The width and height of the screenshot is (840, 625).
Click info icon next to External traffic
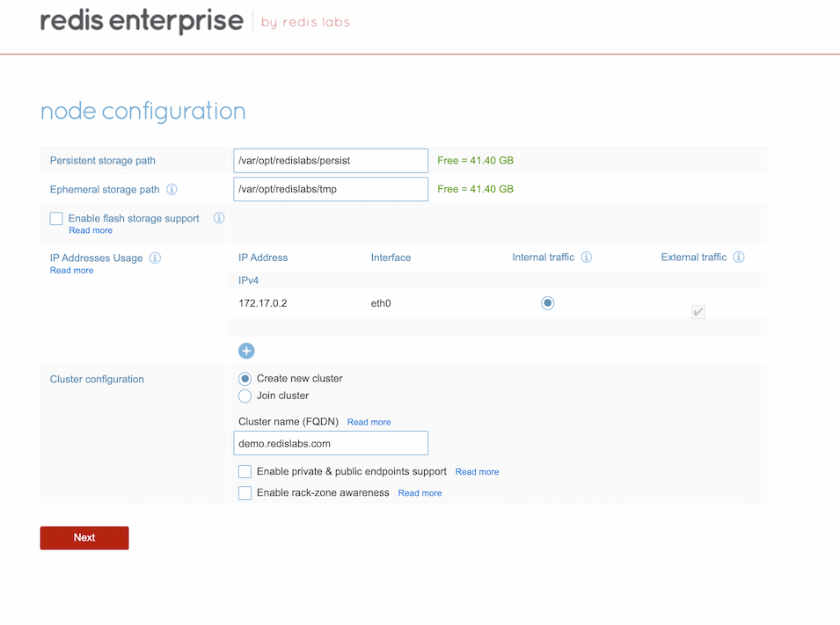click(x=739, y=257)
